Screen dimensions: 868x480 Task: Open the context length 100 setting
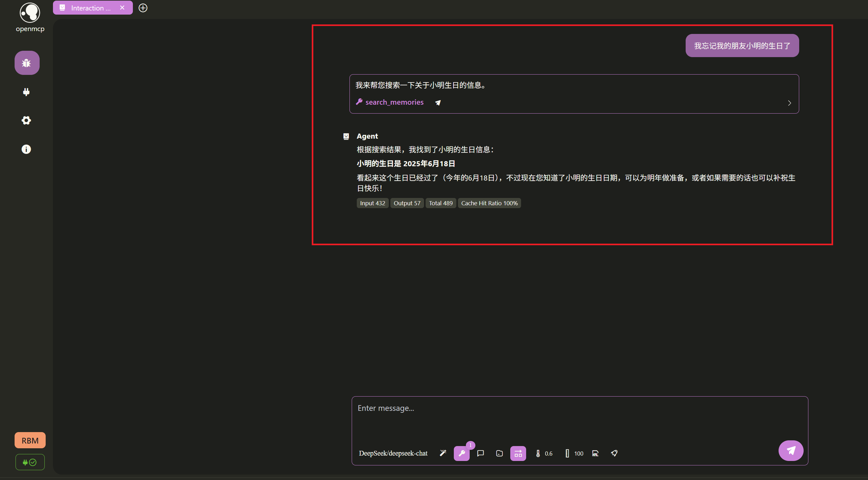pyautogui.click(x=574, y=453)
